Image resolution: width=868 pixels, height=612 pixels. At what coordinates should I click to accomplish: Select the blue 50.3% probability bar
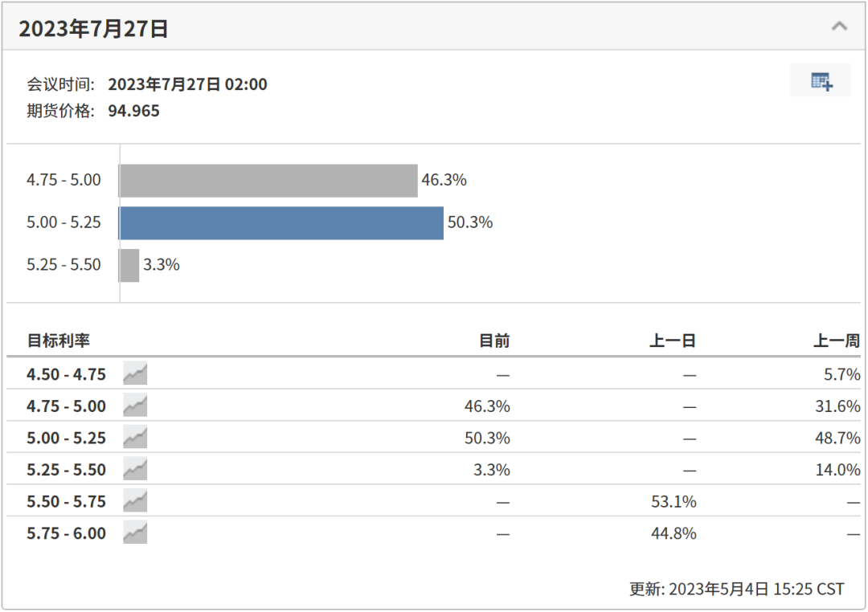[x=281, y=223]
